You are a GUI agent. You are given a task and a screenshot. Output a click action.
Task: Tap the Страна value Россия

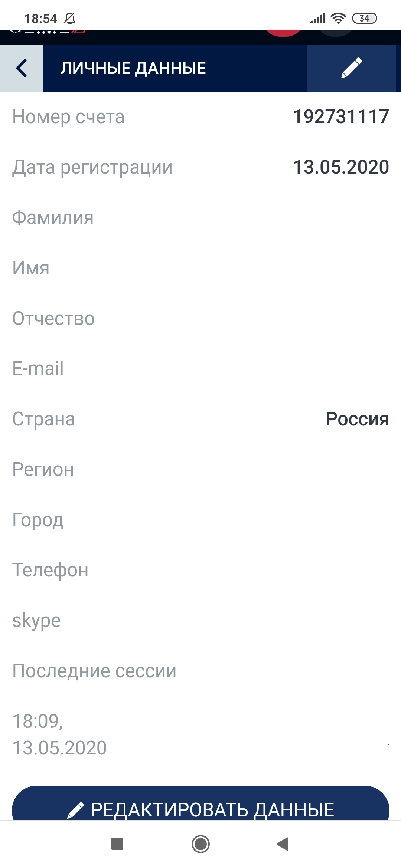coord(357,419)
